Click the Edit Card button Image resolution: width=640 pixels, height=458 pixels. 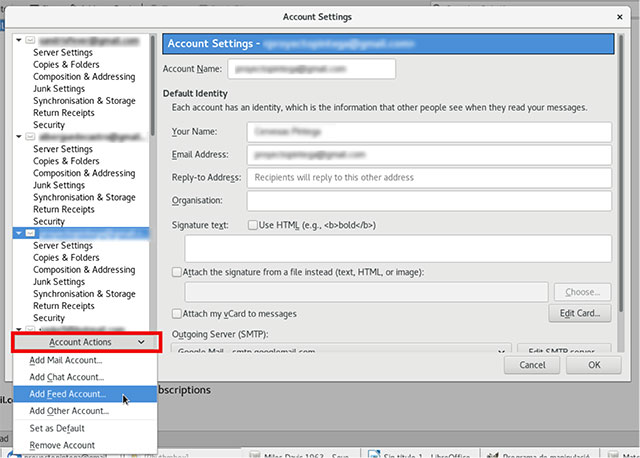click(x=580, y=313)
